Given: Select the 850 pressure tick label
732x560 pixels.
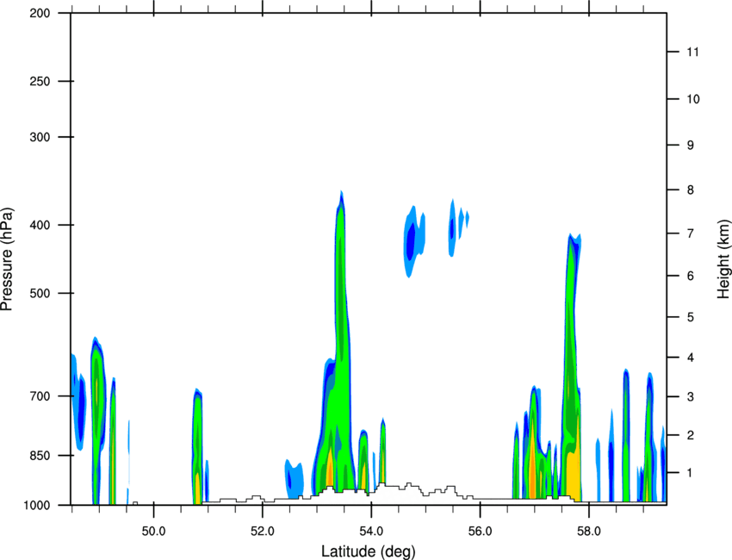Looking at the screenshot, I should coord(40,456).
